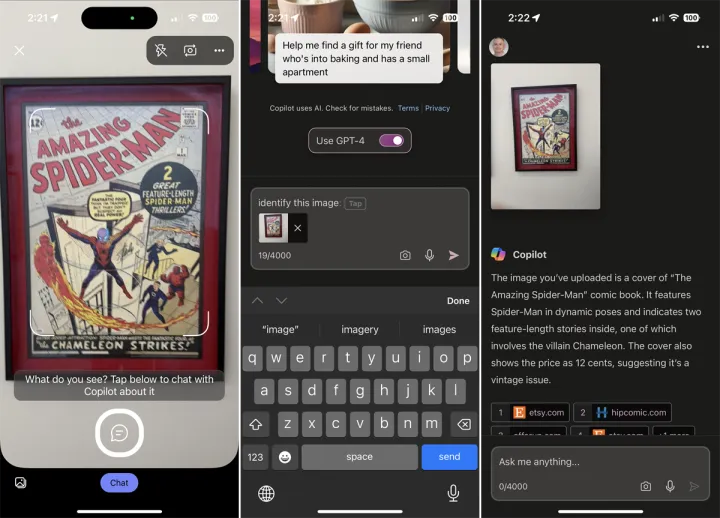
Task: Tap the camera icon in the 'identify this image' box
Action: [x=405, y=256]
